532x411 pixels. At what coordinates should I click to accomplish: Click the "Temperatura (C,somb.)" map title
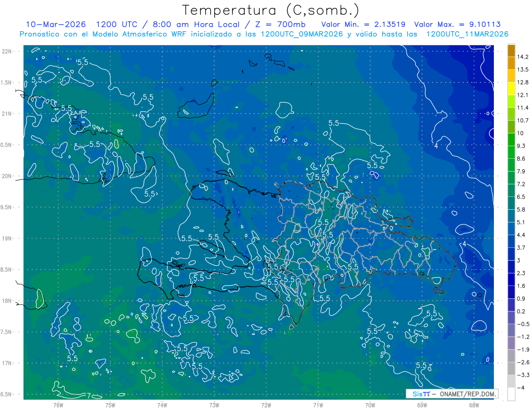(x=271, y=10)
